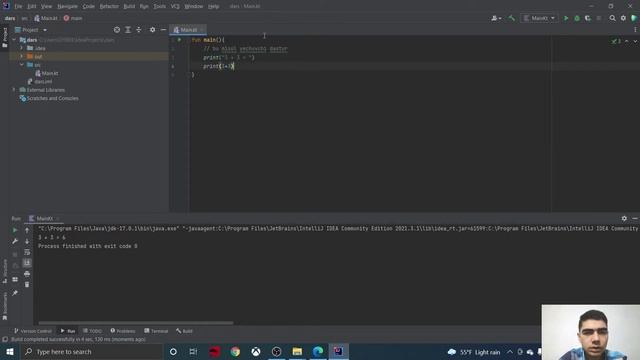The image size is (640, 360).
Task: Open the File menu
Action: point(18,7)
